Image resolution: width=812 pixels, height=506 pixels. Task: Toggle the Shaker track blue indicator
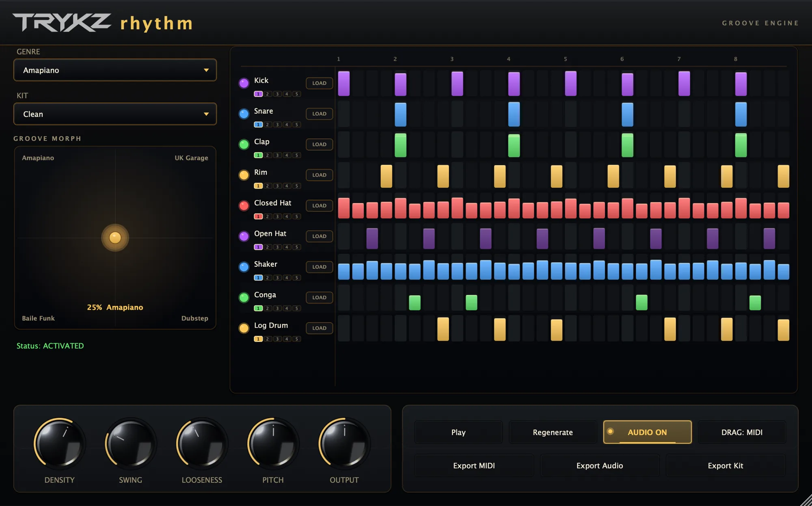coord(244,267)
